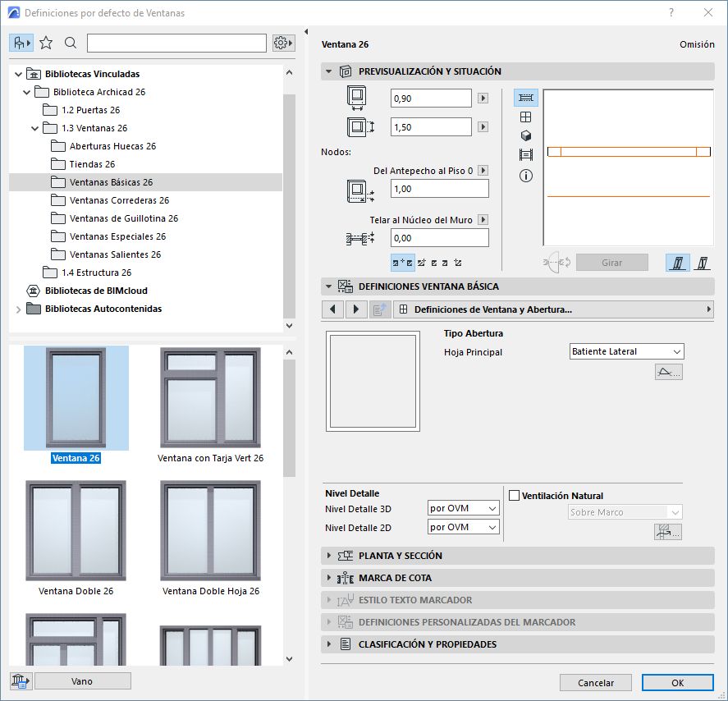This screenshot has width=728, height=701.
Task: Enable the Ventilación Natural checkbox
Action: click(515, 496)
